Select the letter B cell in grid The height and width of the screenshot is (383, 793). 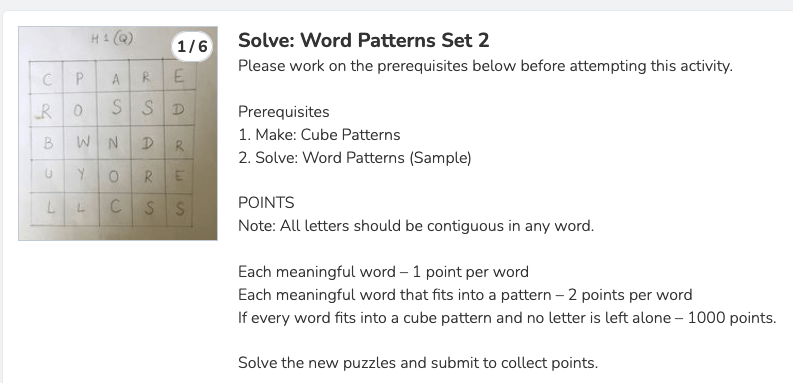coord(48,143)
